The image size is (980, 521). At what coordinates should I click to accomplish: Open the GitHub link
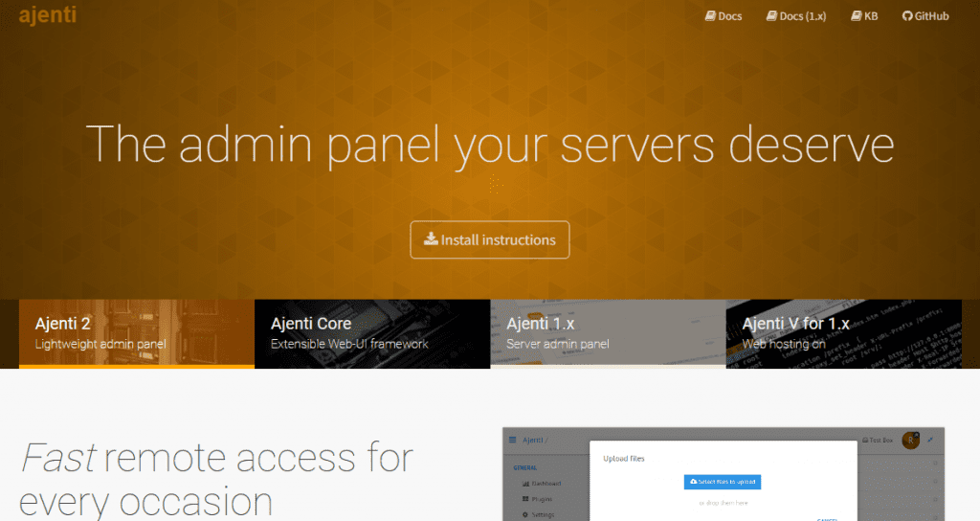click(925, 16)
